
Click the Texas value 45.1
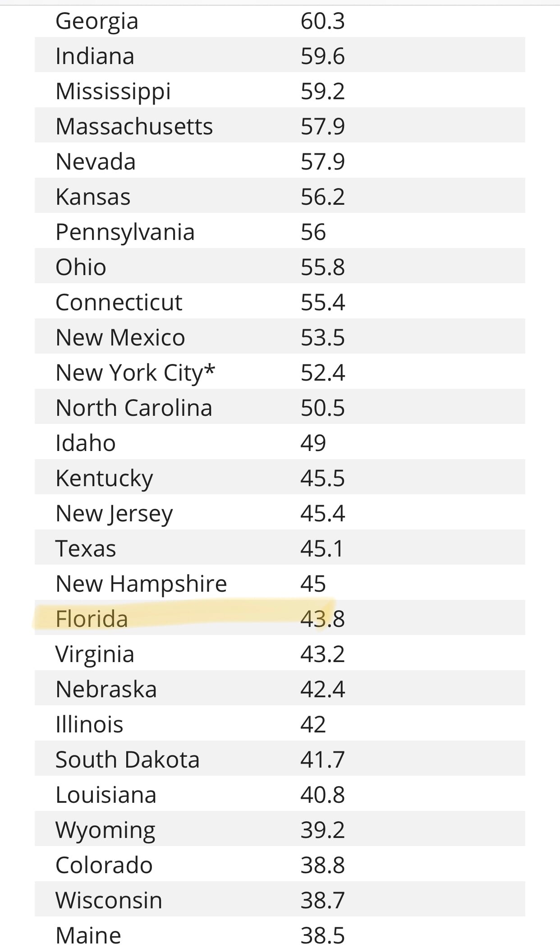coord(321,548)
